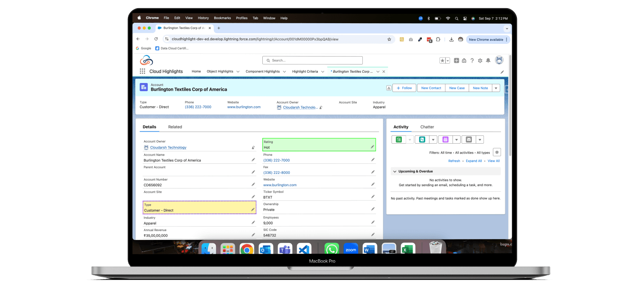Open the History menu in menu bar
This screenshot has width=644, height=301.
(x=204, y=18)
